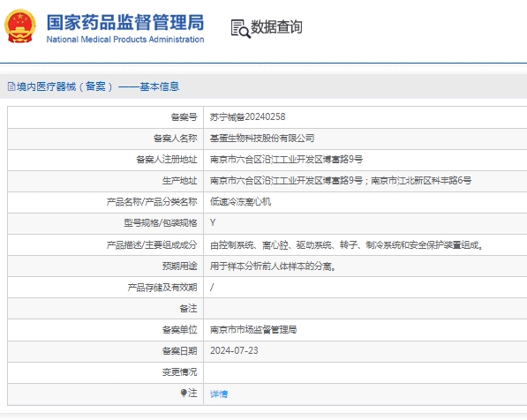Viewport: 527px width, 420px height.
Task: Click the 型号规格/包装规格 label
Action: coord(161,222)
